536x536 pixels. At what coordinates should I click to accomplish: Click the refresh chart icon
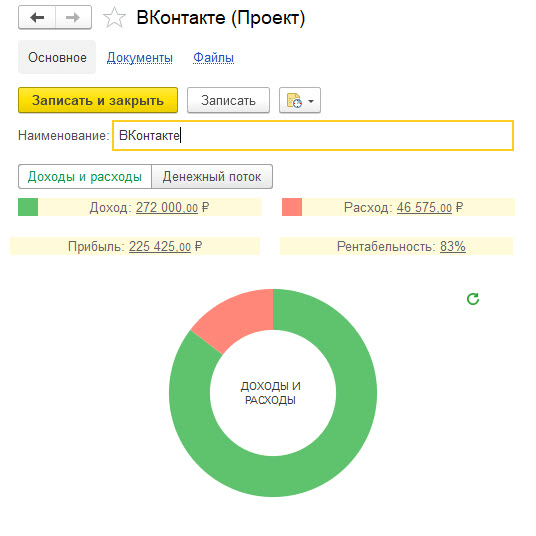click(x=473, y=299)
